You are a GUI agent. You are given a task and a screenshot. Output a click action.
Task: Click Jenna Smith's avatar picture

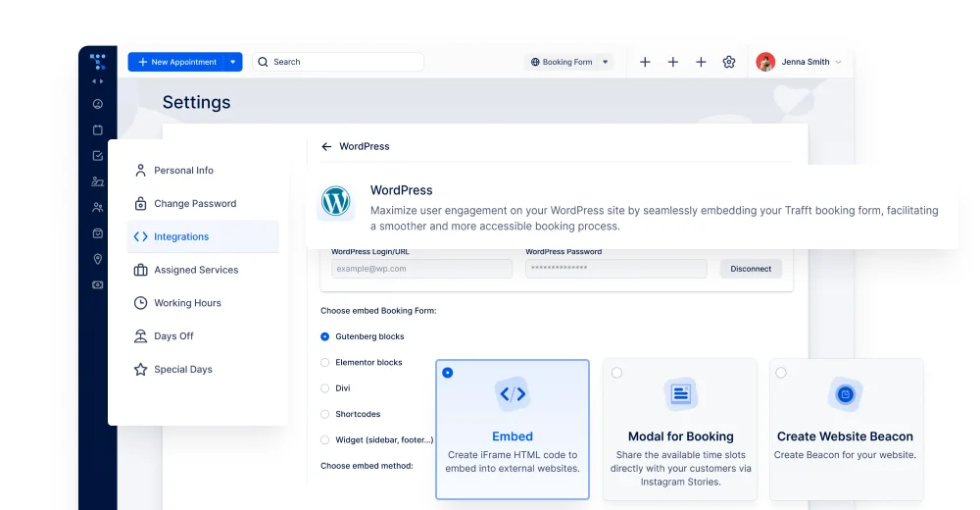(765, 62)
